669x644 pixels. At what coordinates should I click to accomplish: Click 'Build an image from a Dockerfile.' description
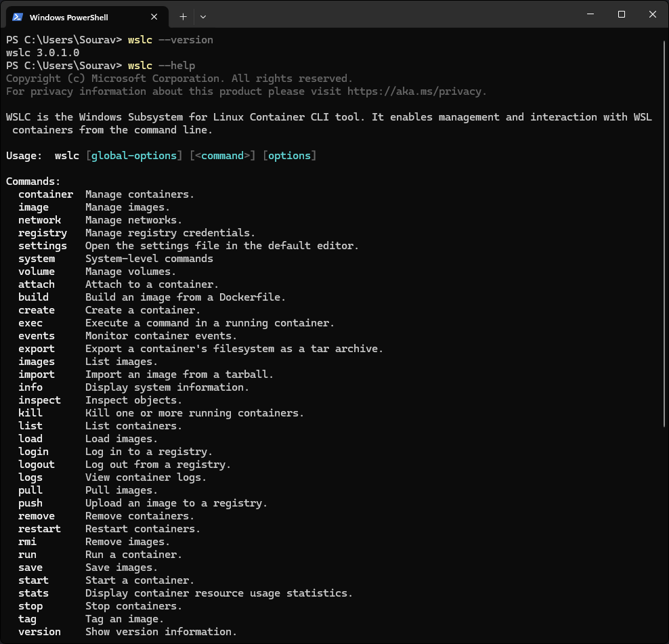(x=186, y=297)
